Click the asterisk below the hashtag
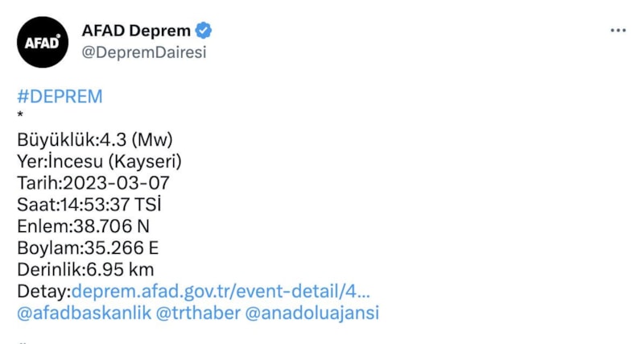The height and width of the screenshot is (344, 644). tap(21, 118)
